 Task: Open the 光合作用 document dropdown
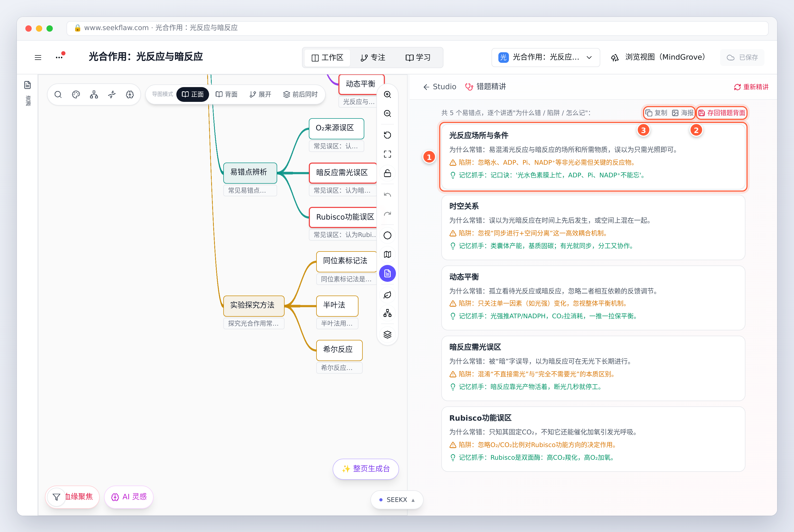pos(546,57)
